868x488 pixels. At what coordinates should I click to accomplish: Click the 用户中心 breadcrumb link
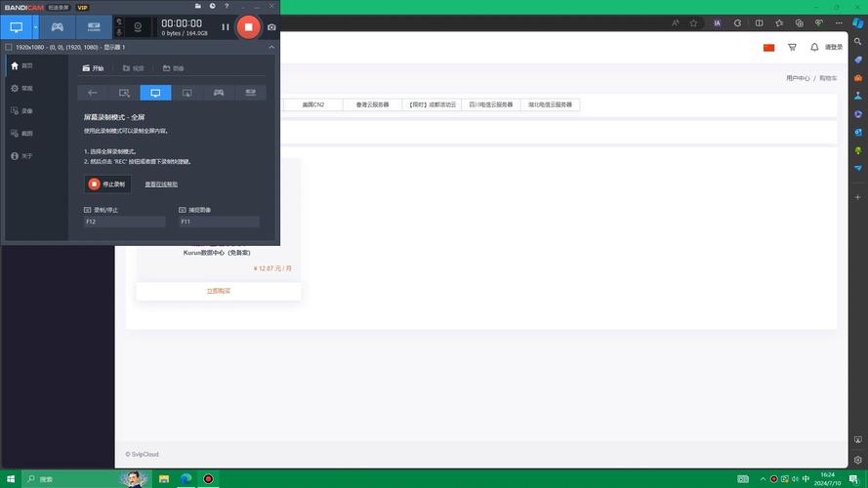(798, 78)
